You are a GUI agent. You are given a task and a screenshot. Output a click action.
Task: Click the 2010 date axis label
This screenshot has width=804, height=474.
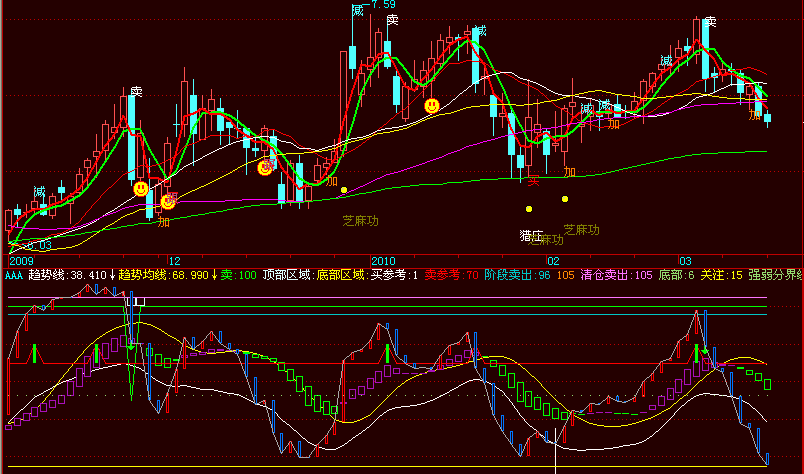coord(384,261)
